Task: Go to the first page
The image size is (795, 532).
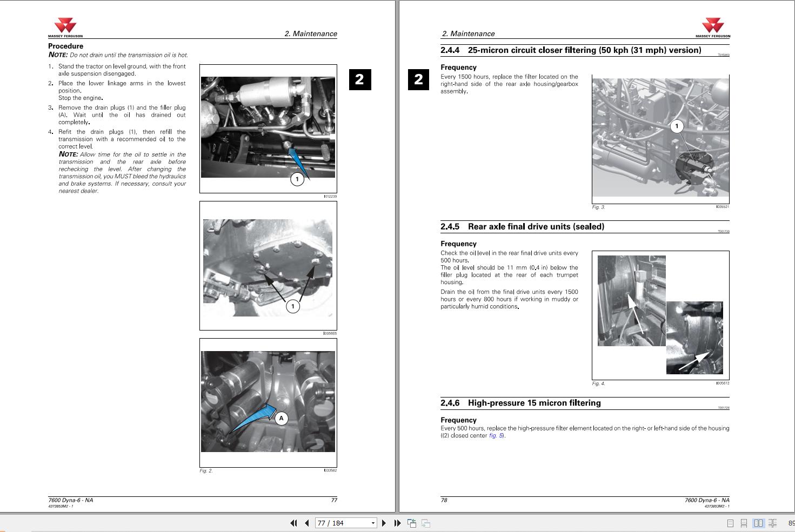Action: click(293, 523)
